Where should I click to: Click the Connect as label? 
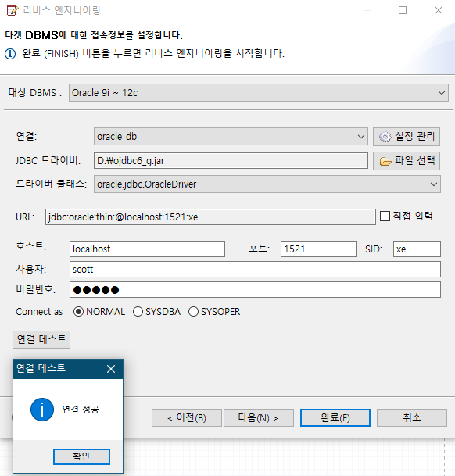39,312
